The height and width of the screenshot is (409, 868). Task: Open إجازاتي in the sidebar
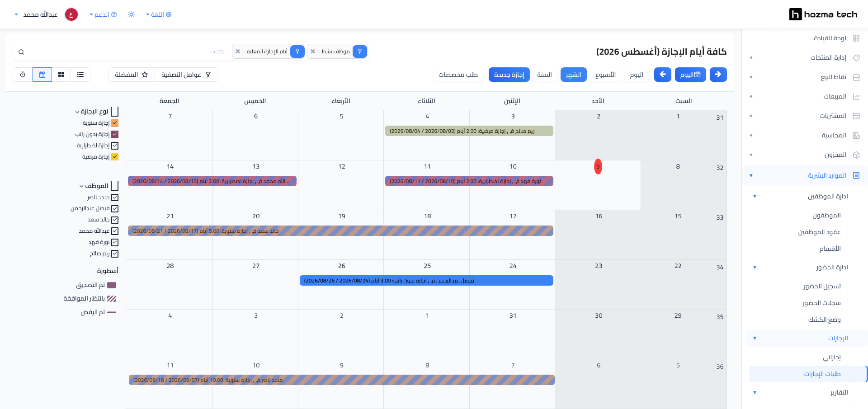[831, 357]
